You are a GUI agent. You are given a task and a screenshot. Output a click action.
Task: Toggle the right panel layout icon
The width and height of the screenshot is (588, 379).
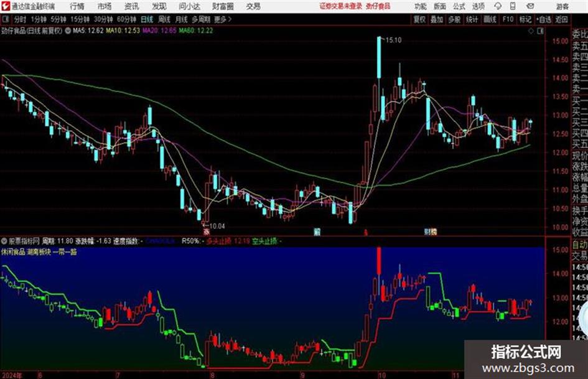coord(540,31)
